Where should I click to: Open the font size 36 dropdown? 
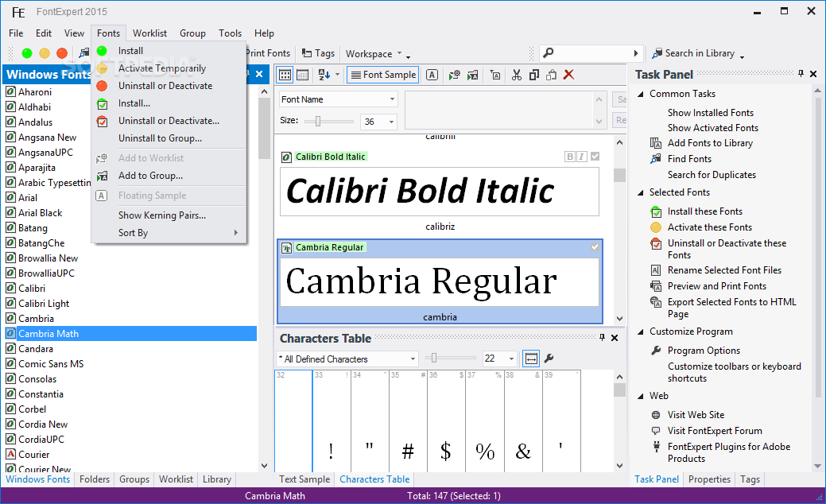[391, 122]
